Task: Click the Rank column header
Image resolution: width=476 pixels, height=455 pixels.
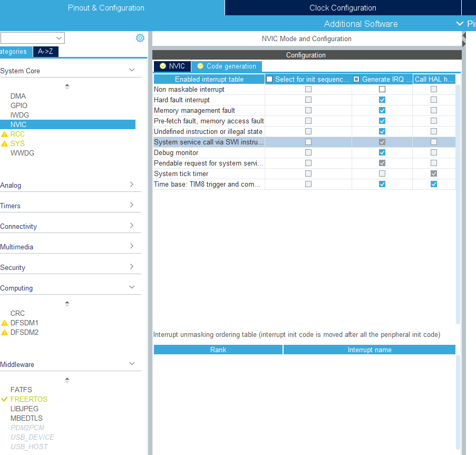Action: click(218, 350)
